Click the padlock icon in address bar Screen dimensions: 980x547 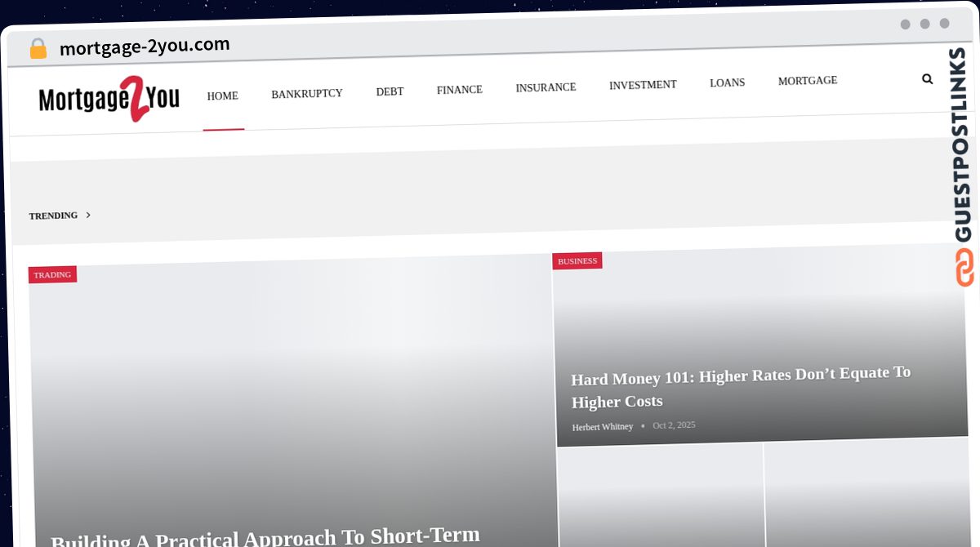click(38, 49)
